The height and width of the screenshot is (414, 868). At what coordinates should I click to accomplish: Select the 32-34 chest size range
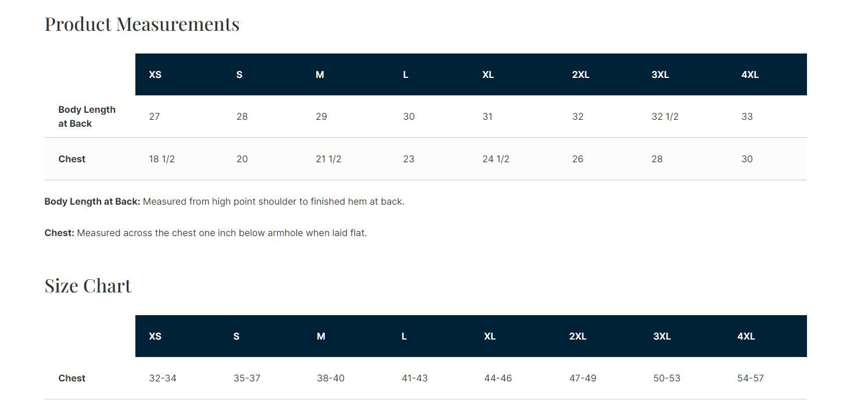pos(163,378)
